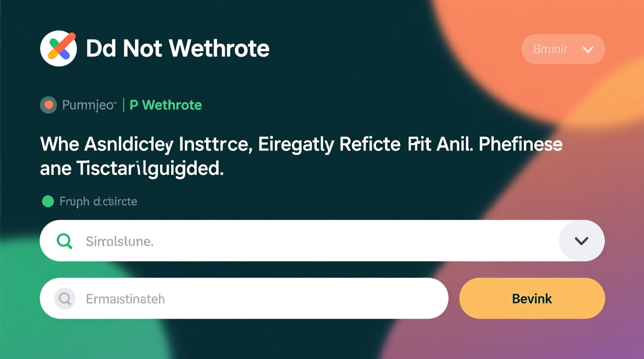Click the gray magnifier icon in Ermaistinsteh field
Screen dimensions: 644x359
click(x=65, y=299)
